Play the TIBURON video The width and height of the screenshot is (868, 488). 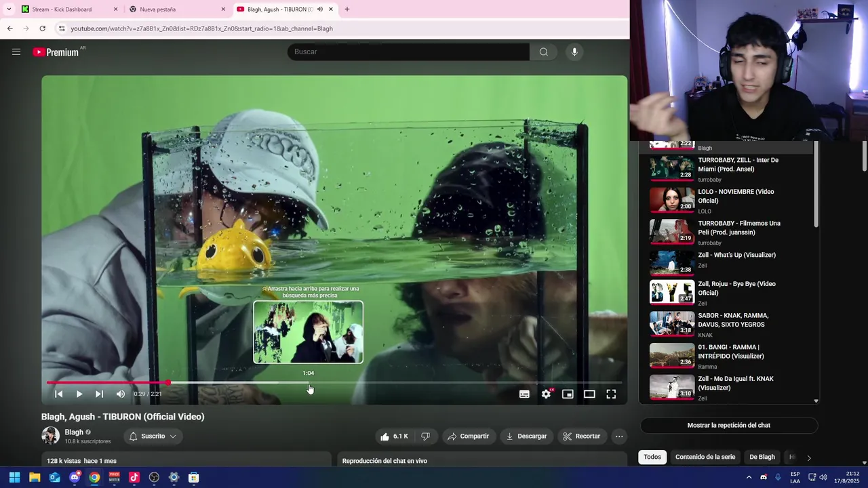point(79,394)
